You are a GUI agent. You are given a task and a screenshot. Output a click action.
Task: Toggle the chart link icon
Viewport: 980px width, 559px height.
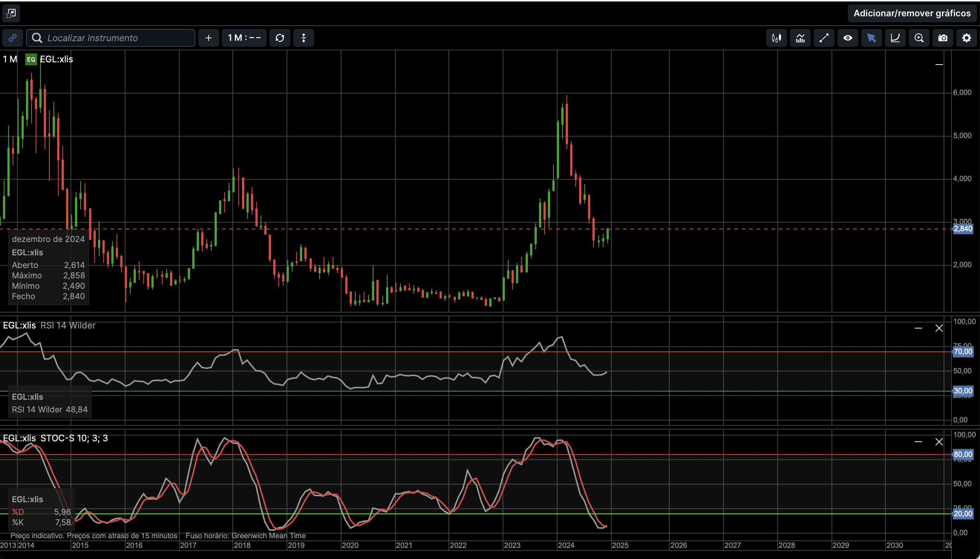[12, 38]
